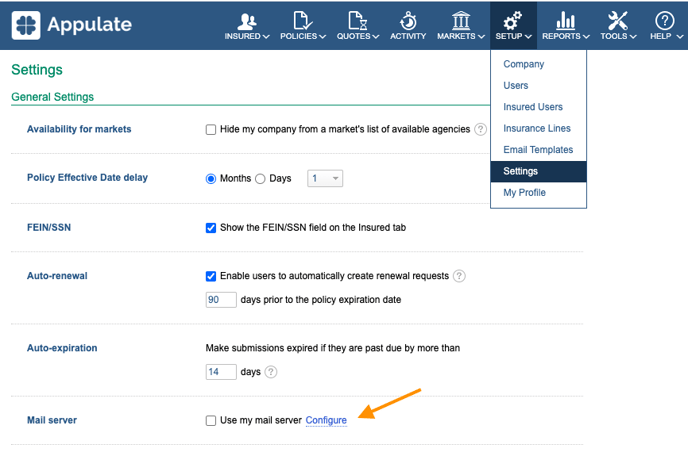Select the Days radio button
Viewport: 688px width, 456px height.
(260, 179)
